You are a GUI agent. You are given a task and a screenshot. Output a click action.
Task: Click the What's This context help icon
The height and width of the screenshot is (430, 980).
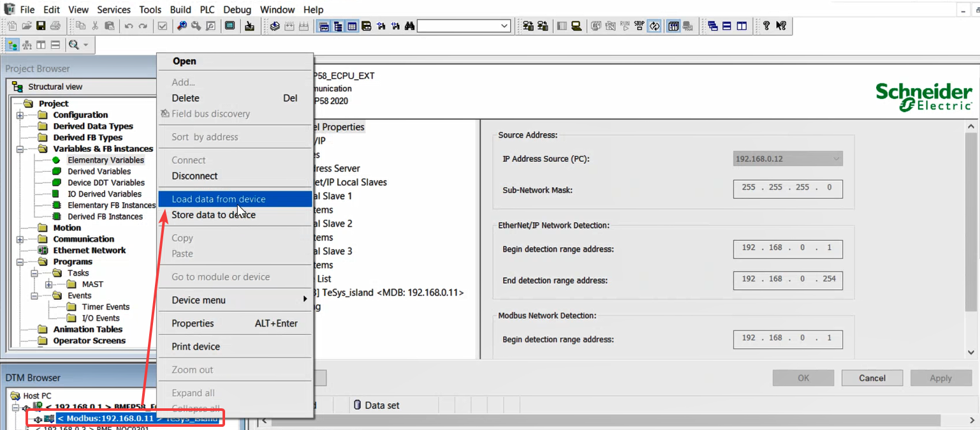[x=781, y=26]
